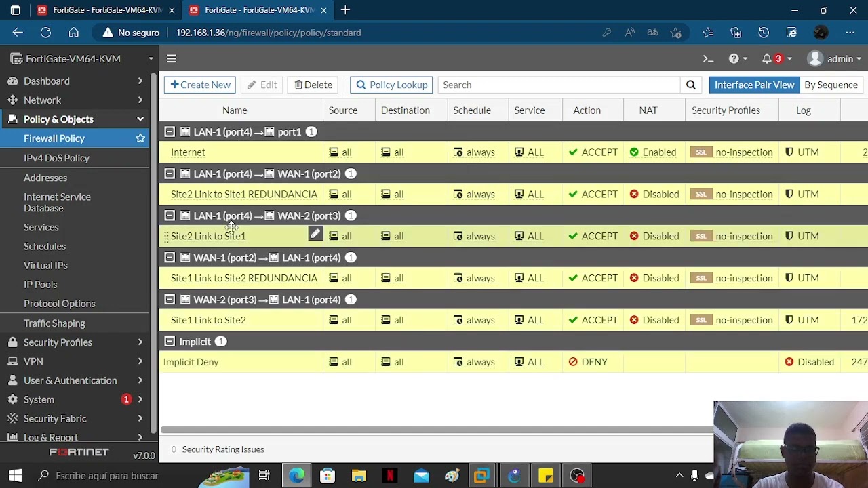Click the browser refresh icon
The image size is (868, 488).
(45, 33)
